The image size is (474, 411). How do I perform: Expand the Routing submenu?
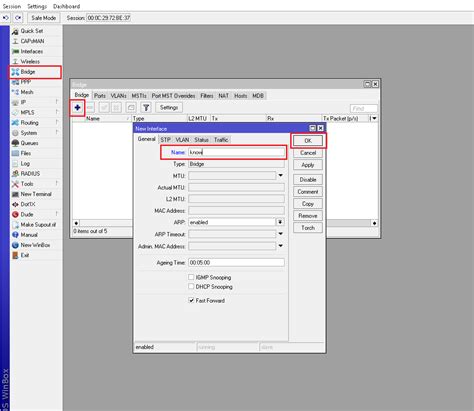[x=57, y=122]
